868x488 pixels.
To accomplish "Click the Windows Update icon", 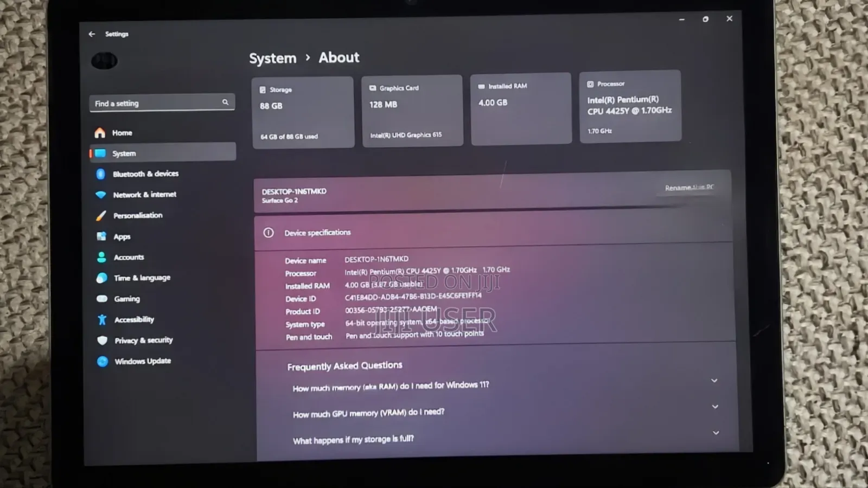I will (x=103, y=361).
